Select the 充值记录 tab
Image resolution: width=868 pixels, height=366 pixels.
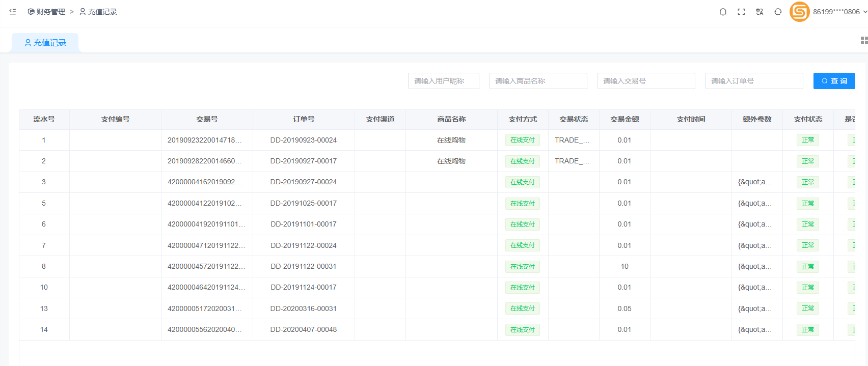point(45,43)
